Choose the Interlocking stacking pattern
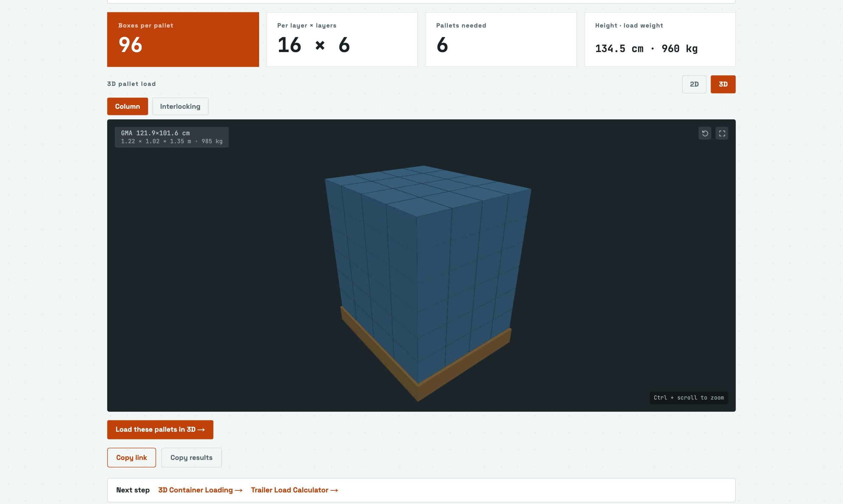Viewport: 843px width, 504px height. [180, 106]
